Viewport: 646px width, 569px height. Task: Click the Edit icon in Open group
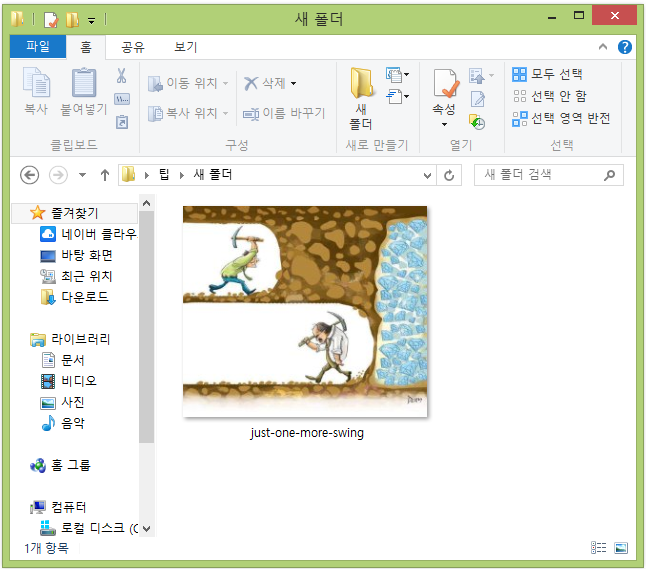pyautogui.click(x=478, y=99)
